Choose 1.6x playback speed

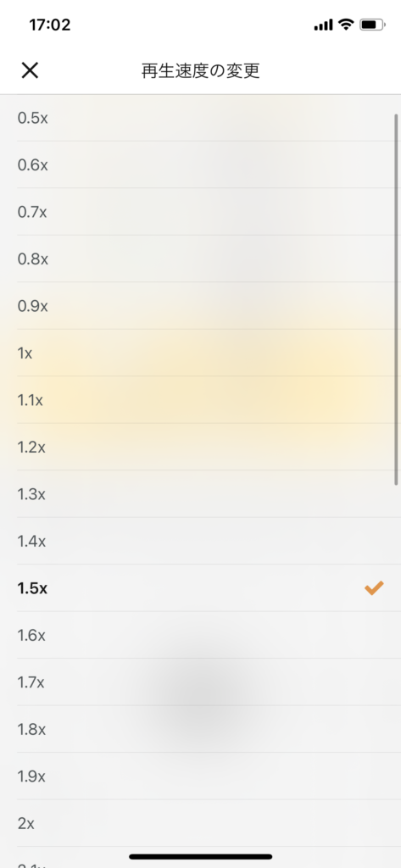click(200, 636)
